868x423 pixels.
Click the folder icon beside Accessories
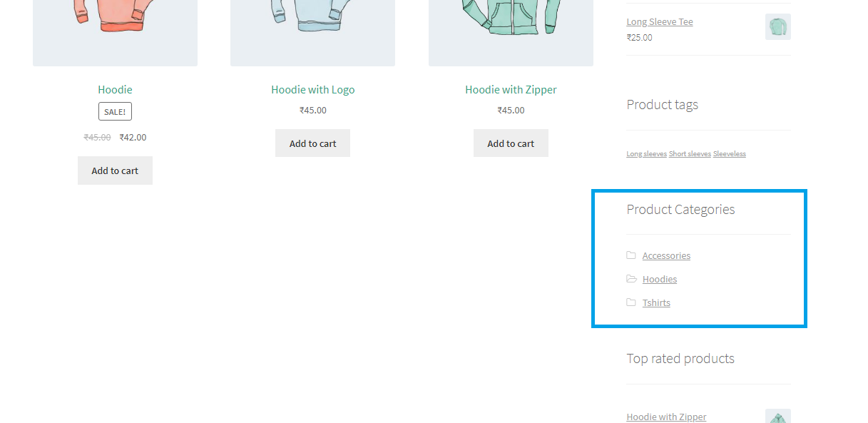631,255
